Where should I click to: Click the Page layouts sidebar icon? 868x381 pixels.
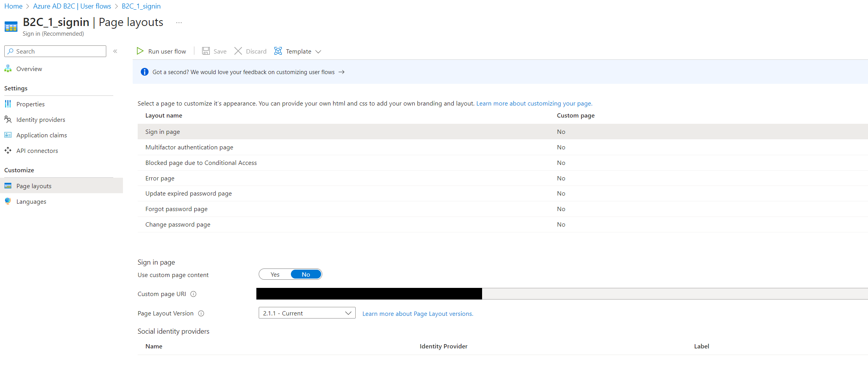tap(8, 186)
